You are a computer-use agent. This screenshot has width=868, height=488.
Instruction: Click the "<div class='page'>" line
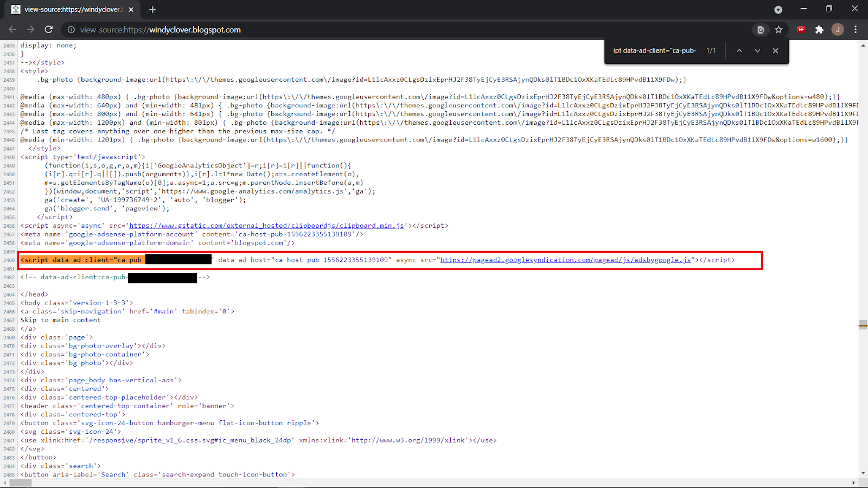tap(56, 337)
